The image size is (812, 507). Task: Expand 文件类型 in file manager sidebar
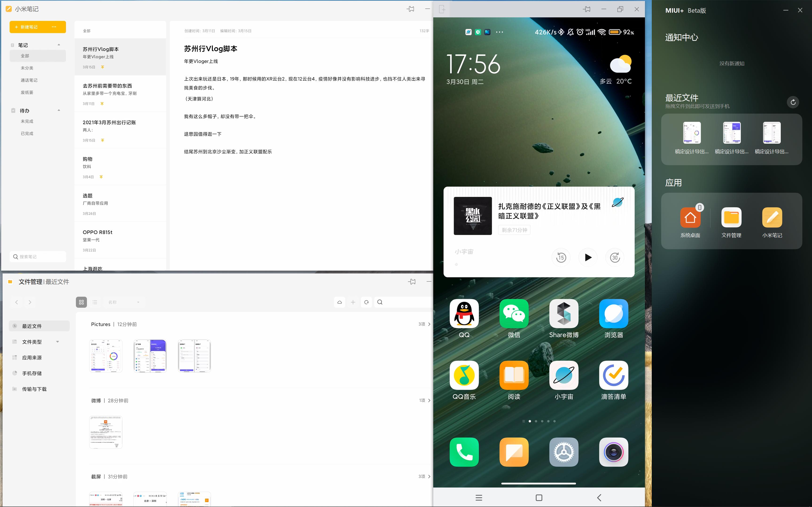(58, 342)
